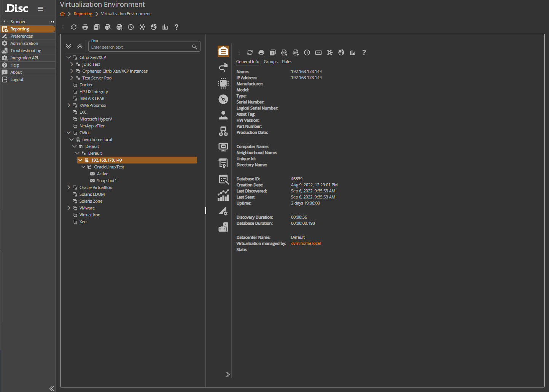Export the report to XLS format
Viewport: 549px width, 392px height.
[x=108, y=27]
